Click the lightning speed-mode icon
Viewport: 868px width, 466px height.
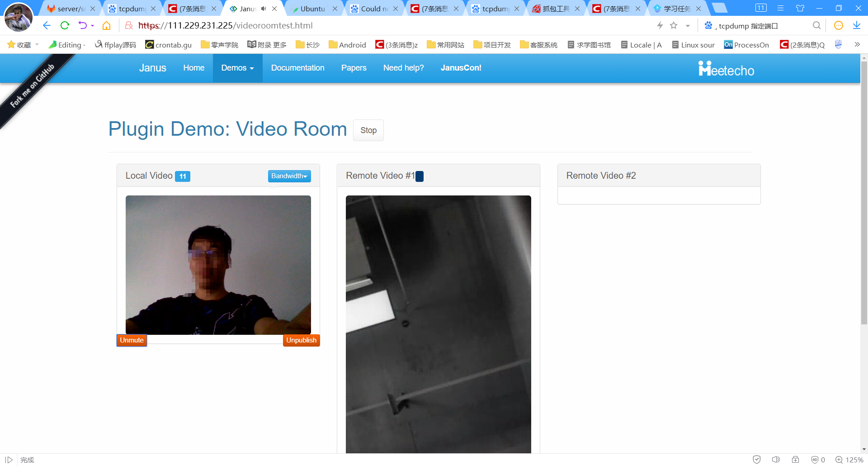tap(660, 26)
